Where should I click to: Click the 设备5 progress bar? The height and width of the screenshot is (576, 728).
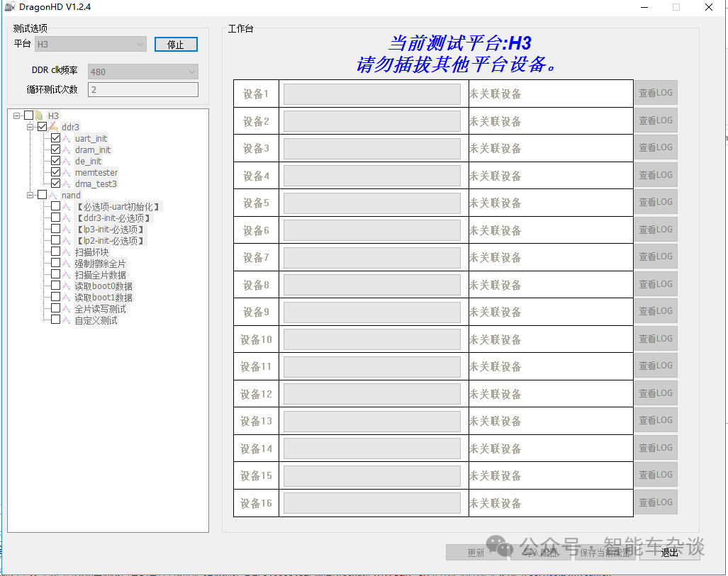coord(372,203)
